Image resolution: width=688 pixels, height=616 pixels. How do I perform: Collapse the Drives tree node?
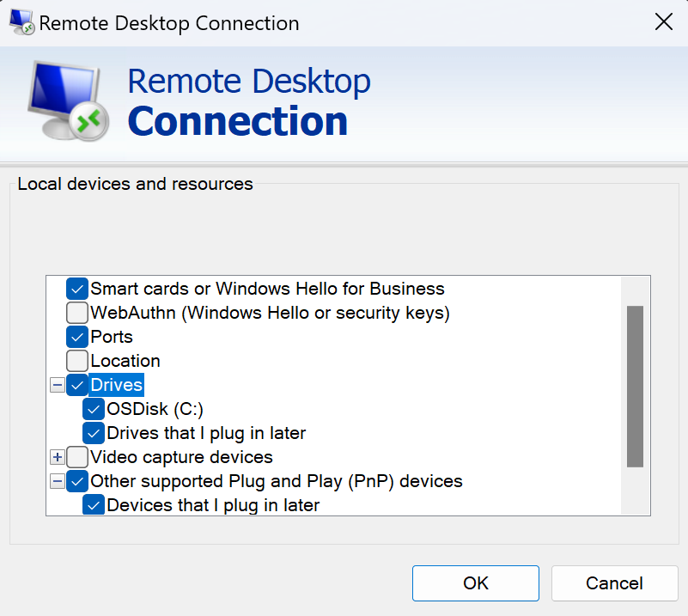click(x=57, y=385)
